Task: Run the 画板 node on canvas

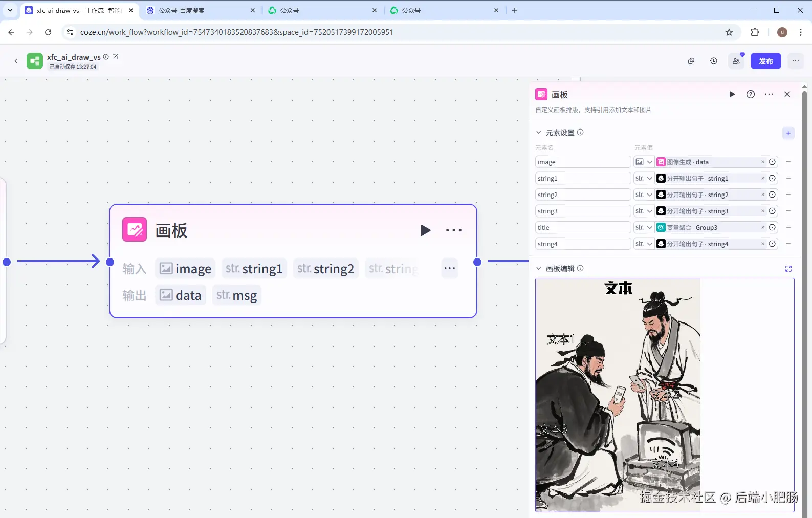Action: tap(425, 230)
